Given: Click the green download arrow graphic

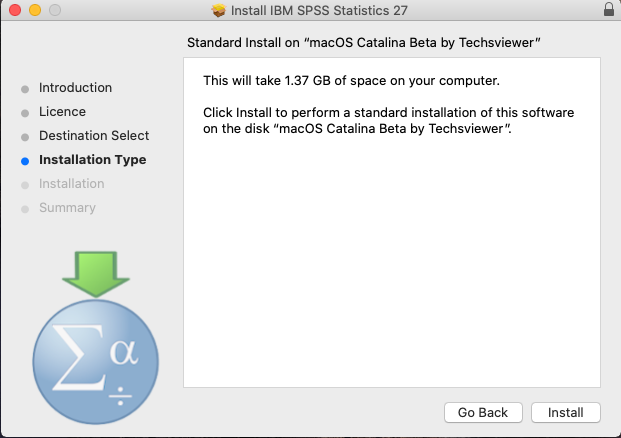Looking at the screenshot, I should click(95, 274).
